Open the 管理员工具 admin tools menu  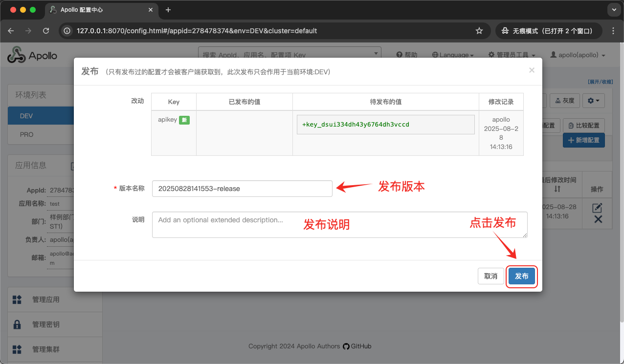512,55
